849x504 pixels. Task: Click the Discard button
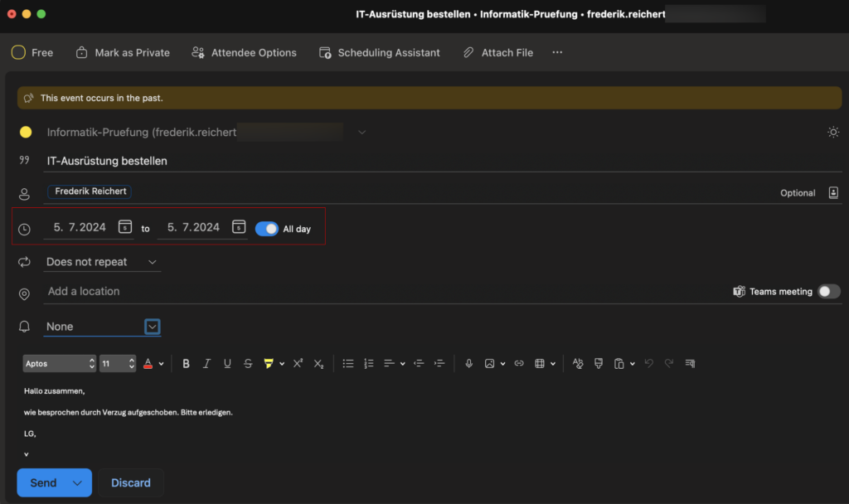(x=131, y=482)
